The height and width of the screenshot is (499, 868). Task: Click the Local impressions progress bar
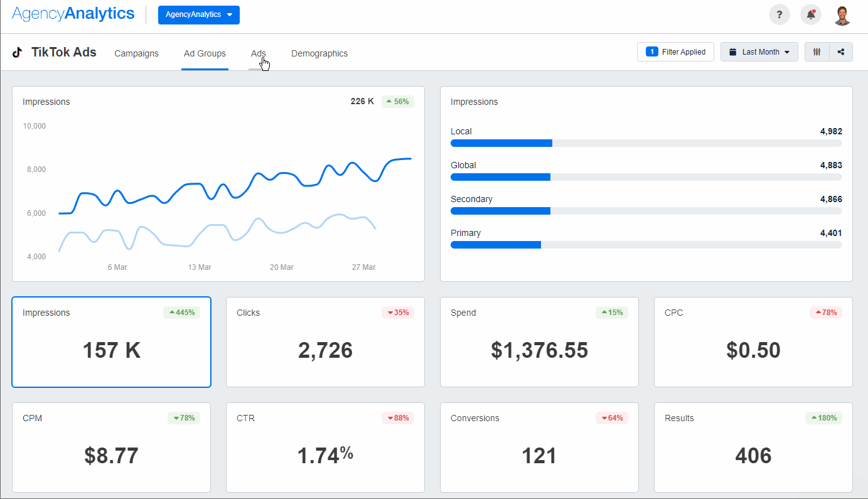(646, 143)
